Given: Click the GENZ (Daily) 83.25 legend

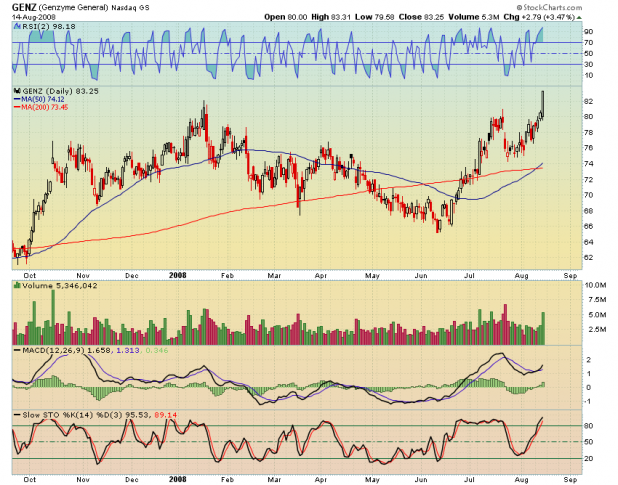Looking at the screenshot, I should point(60,91).
